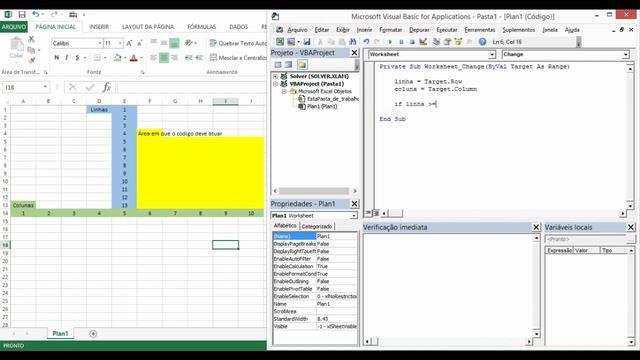Decrease font size with the smaller A icon
Viewport: 640px width, 360px height.
click(x=140, y=43)
